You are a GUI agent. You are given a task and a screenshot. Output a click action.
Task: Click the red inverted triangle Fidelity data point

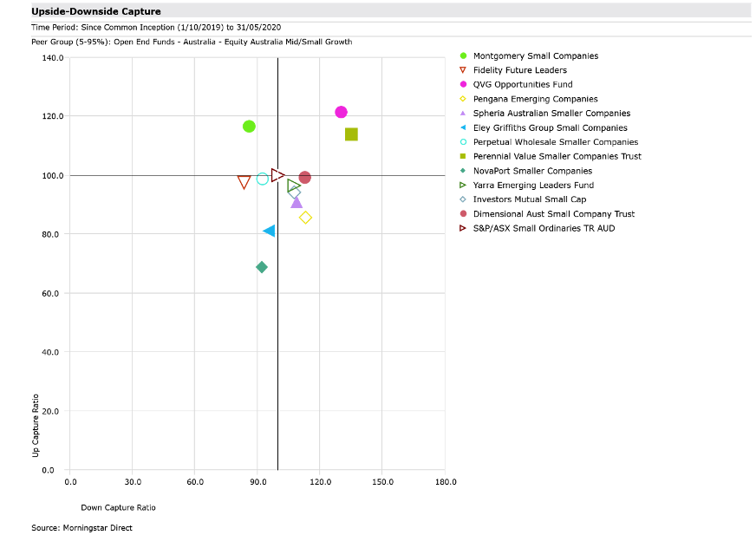click(x=244, y=182)
